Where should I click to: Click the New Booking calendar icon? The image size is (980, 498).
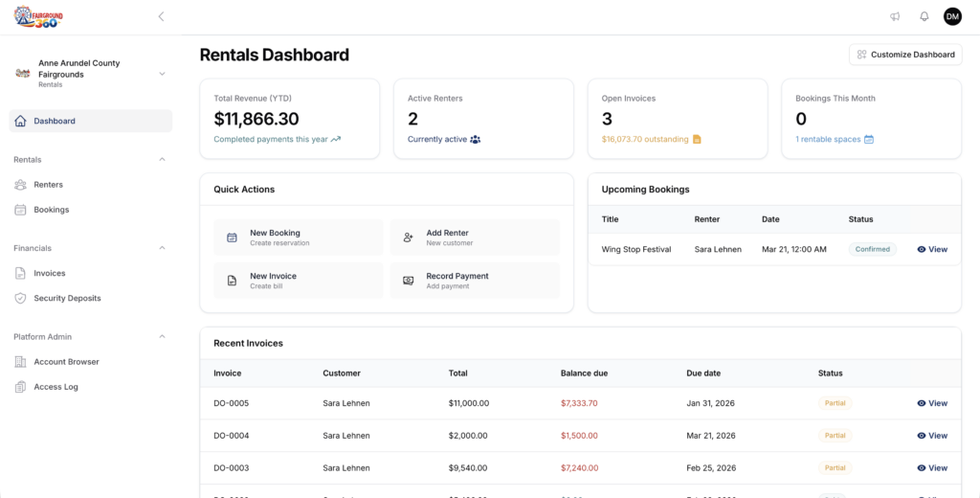click(x=232, y=238)
